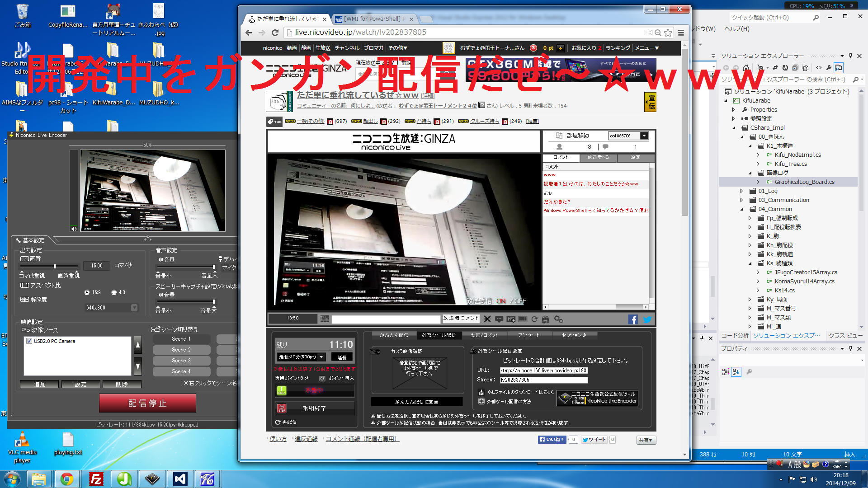Click the gamepad app icon under the player
This screenshot has height=488, width=868.
point(546,319)
